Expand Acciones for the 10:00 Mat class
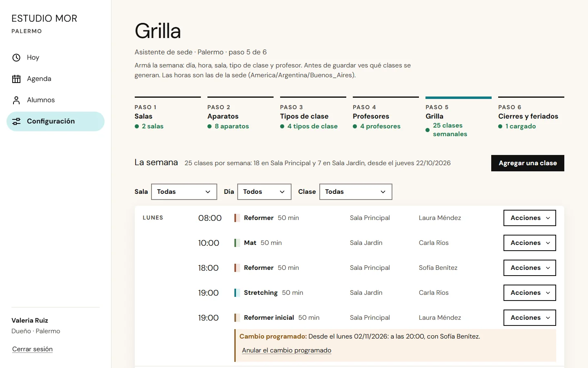Viewport: 588px width, 368px height. 530,243
